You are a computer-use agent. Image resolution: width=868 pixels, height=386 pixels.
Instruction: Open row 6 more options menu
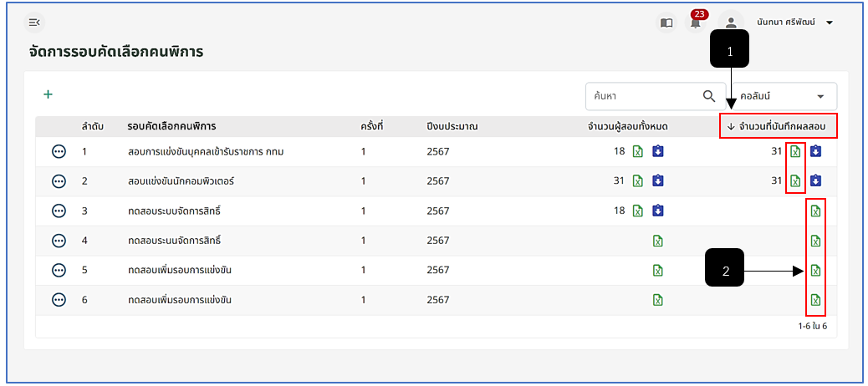(59, 300)
